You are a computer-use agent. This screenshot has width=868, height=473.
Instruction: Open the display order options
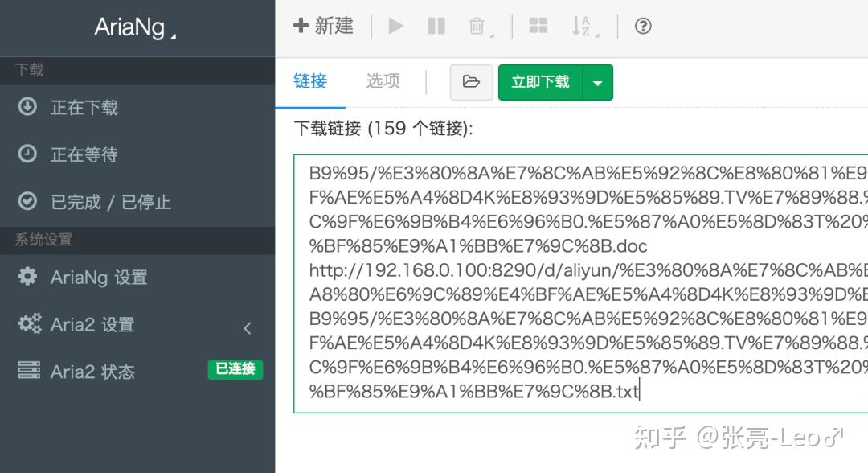coord(538,25)
